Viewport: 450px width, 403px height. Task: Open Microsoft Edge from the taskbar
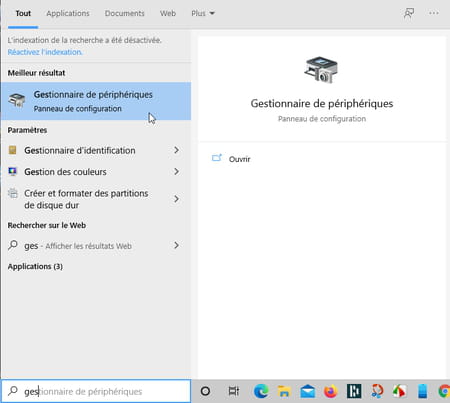tap(261, 391)
